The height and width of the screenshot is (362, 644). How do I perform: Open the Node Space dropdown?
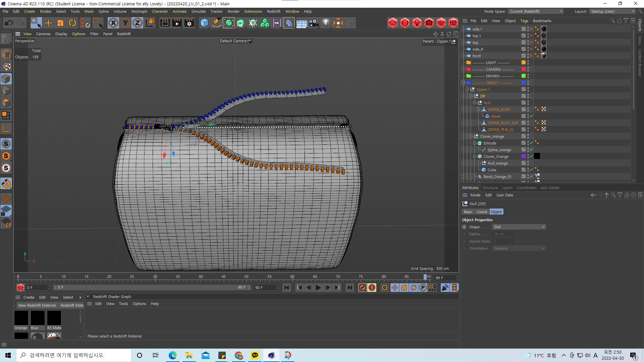[536, 11]
